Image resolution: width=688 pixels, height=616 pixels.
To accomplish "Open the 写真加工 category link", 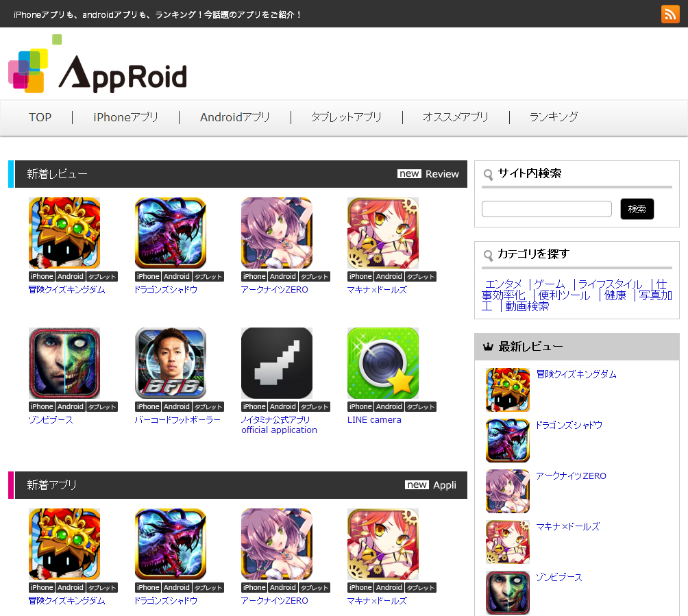I will [655, 295].
